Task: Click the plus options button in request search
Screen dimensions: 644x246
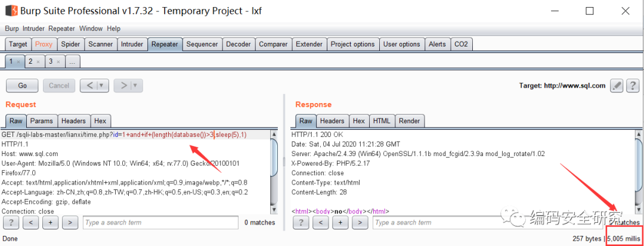Action: (x=50, y=223)
